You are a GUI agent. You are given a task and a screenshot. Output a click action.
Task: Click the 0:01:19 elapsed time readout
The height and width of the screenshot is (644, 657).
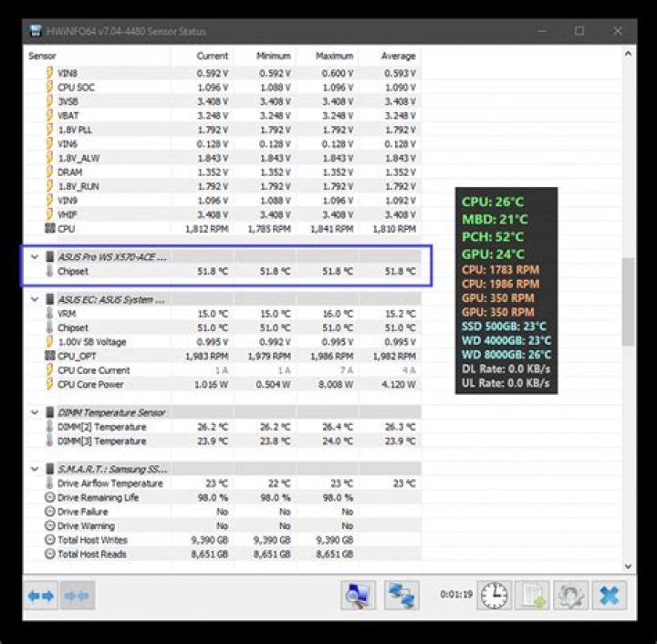point(456,594)
